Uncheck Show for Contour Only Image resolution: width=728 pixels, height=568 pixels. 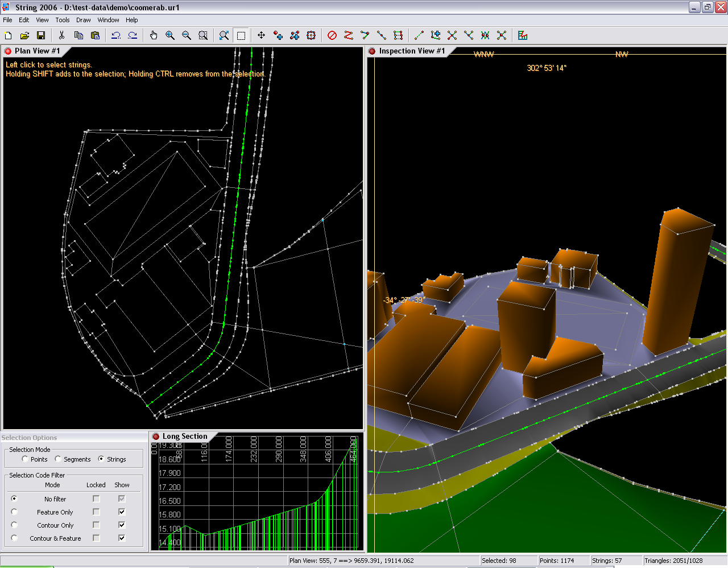pos(122,525)
